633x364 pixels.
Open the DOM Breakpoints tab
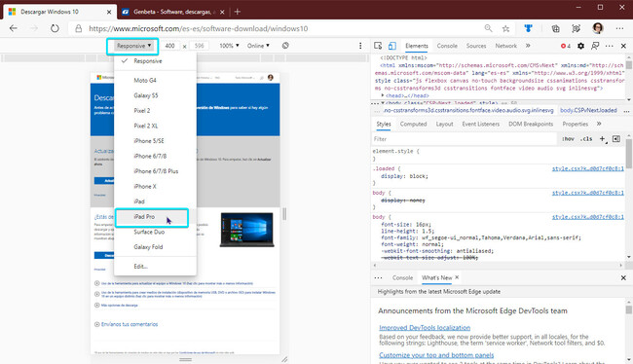point(531,124)
